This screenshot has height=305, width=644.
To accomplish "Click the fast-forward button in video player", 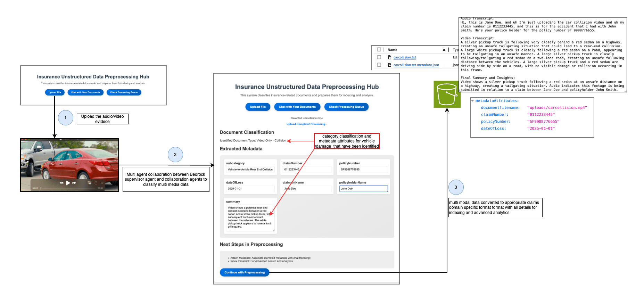I will point(74,183).
